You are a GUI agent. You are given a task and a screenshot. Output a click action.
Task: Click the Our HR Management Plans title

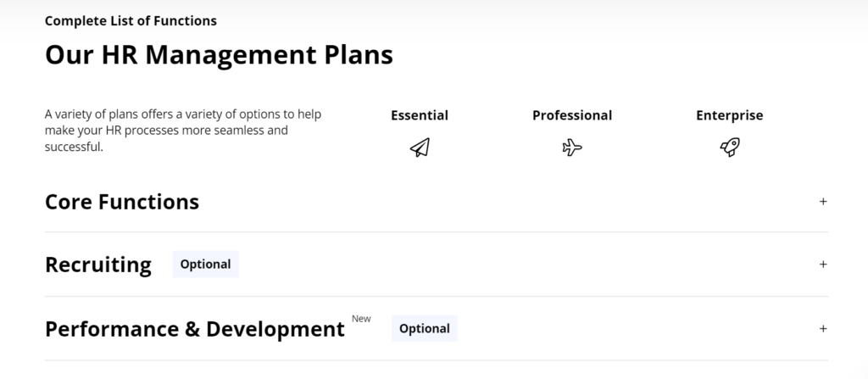pos(219,55)
